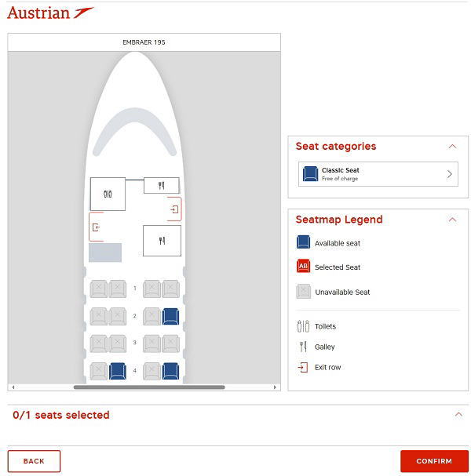Open Classic Seat details with the right arrow
This screenshot has height=476, width=471.
tap(450, 174)
